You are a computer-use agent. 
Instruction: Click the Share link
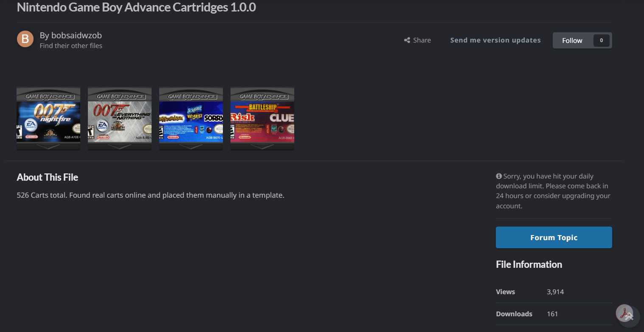(418, 40)
